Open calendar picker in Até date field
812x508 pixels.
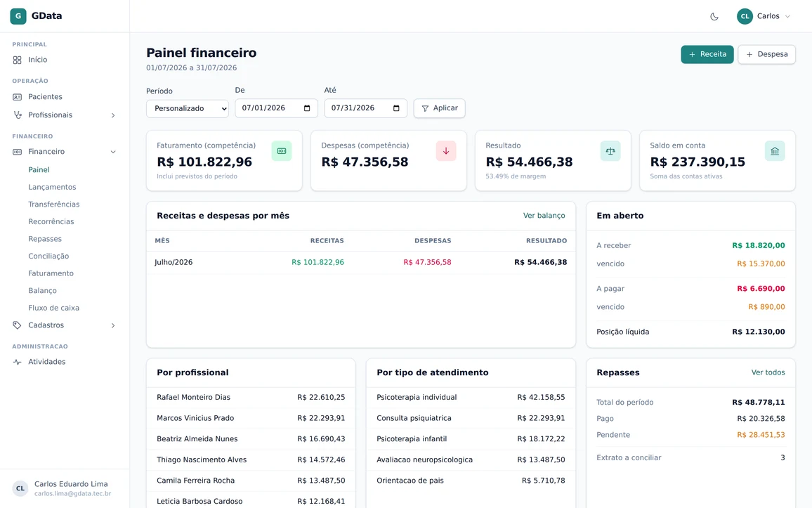tap(396, 108)
